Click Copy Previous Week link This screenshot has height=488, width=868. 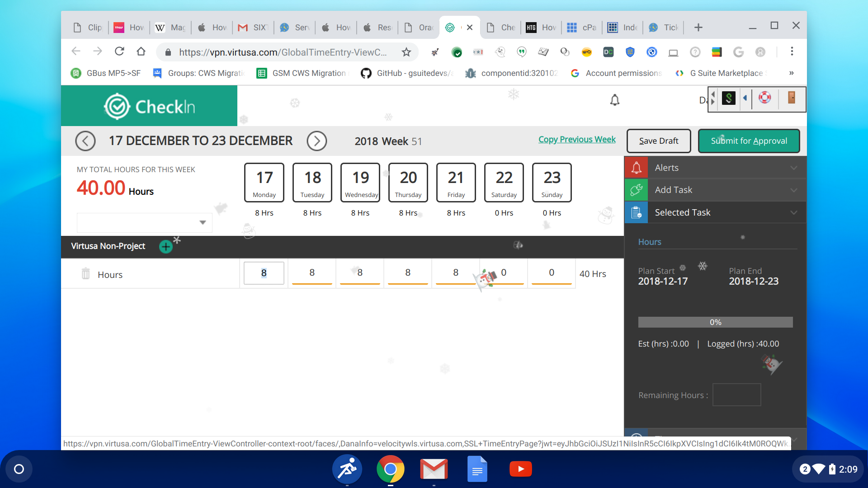[x=577, y=139]
